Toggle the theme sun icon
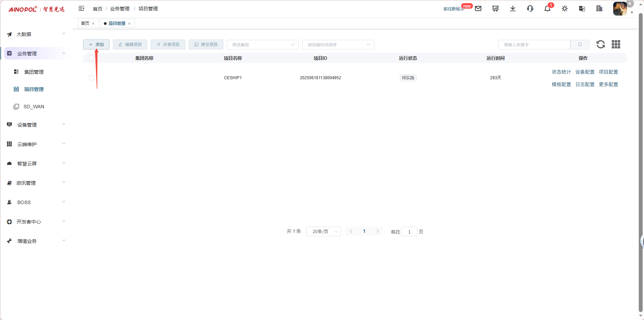The height and width of the screenshot is (320, 644). tap(565, 9)
